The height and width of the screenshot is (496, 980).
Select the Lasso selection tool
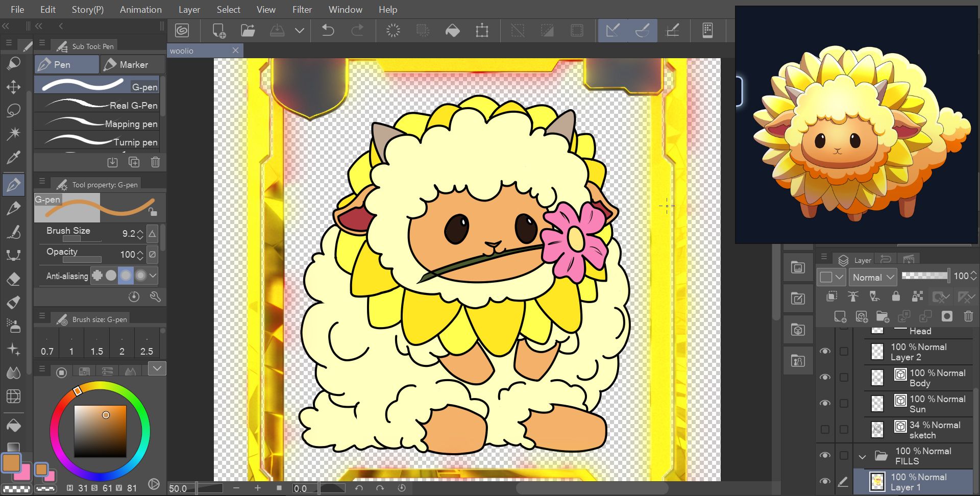(x=13, y=110)
